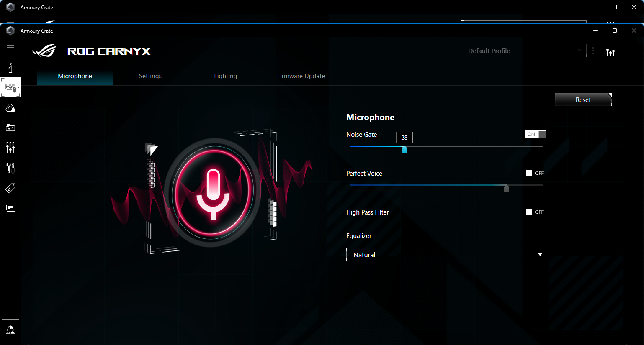644x345 pixels.
Task: Select the Device keyboard icon in the sidebar
Action: [10, 87]
